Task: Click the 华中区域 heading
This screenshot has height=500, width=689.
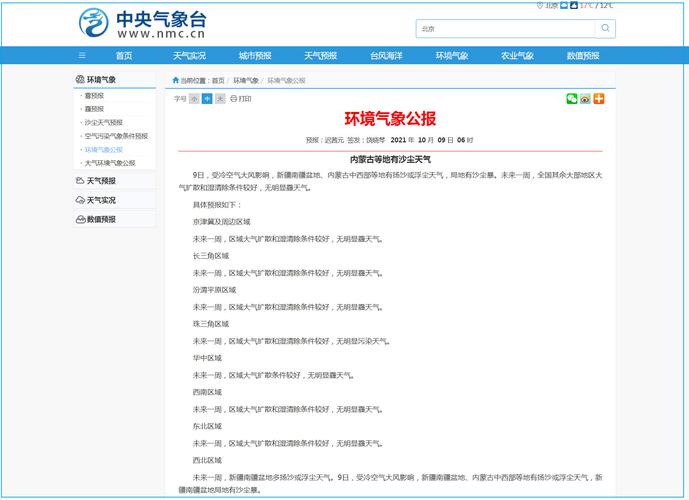Action: (207, 358)
